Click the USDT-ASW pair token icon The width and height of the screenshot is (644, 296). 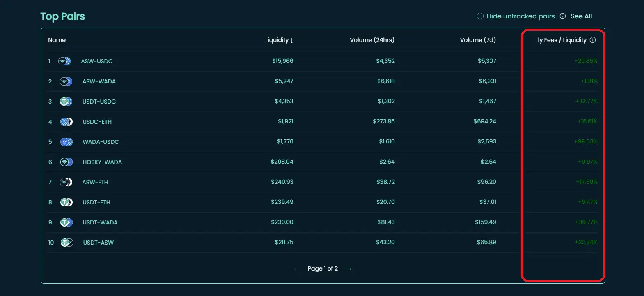(x=66, y=243)
